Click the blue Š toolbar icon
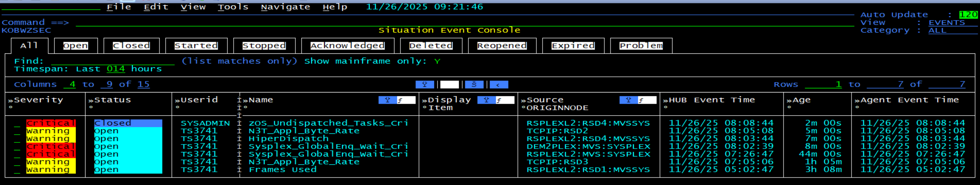980x185 pixels. (x=474, y=85)
